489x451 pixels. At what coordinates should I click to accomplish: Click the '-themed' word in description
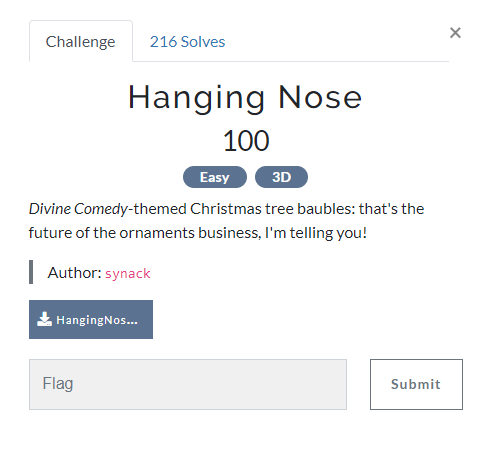tap(158, 209)
